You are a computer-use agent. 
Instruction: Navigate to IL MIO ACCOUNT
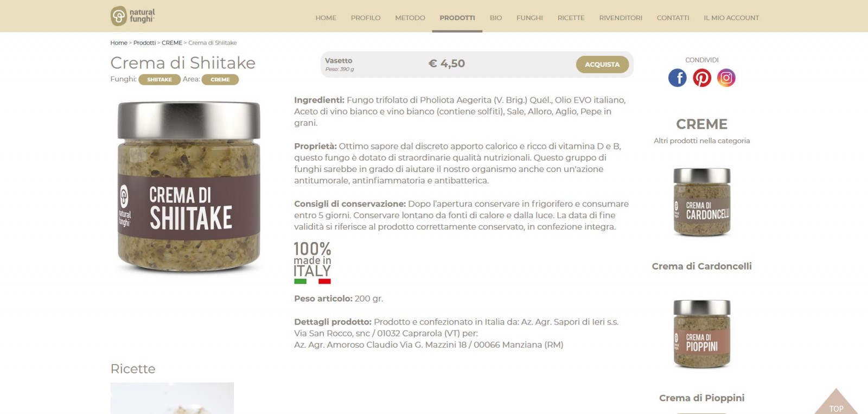pyautogui.click(x=731, y=18)
